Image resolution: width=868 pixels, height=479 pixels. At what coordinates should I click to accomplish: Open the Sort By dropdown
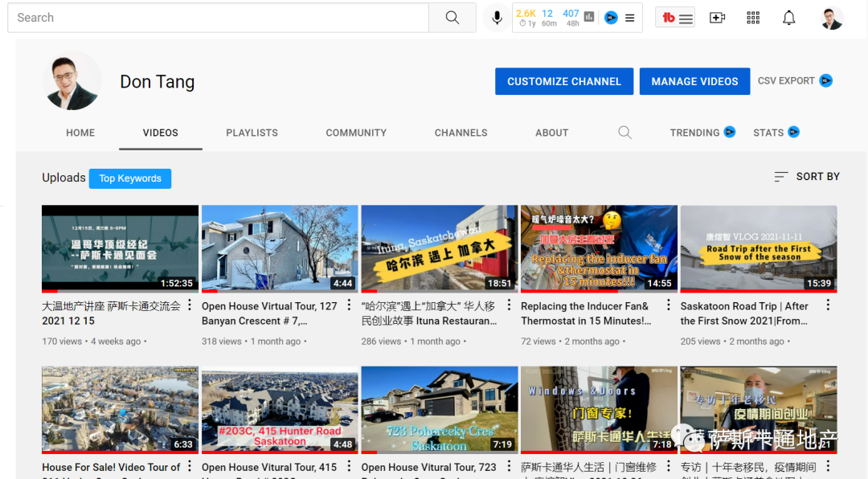[807, 177]
